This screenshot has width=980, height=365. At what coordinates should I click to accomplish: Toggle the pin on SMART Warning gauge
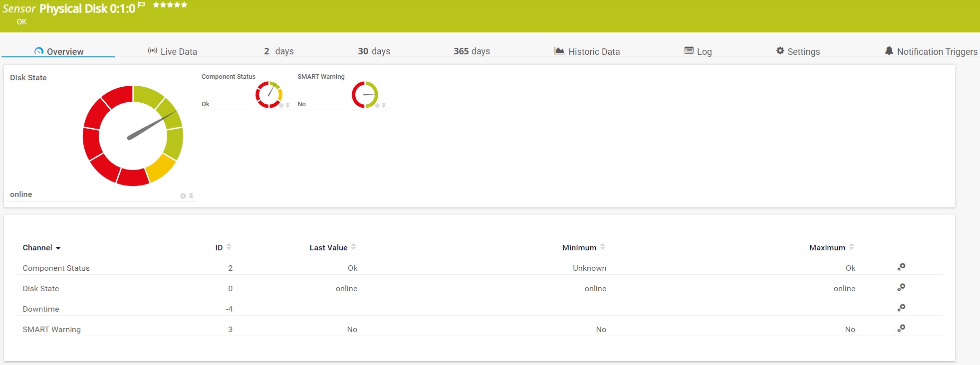click(x=384, y=106)
